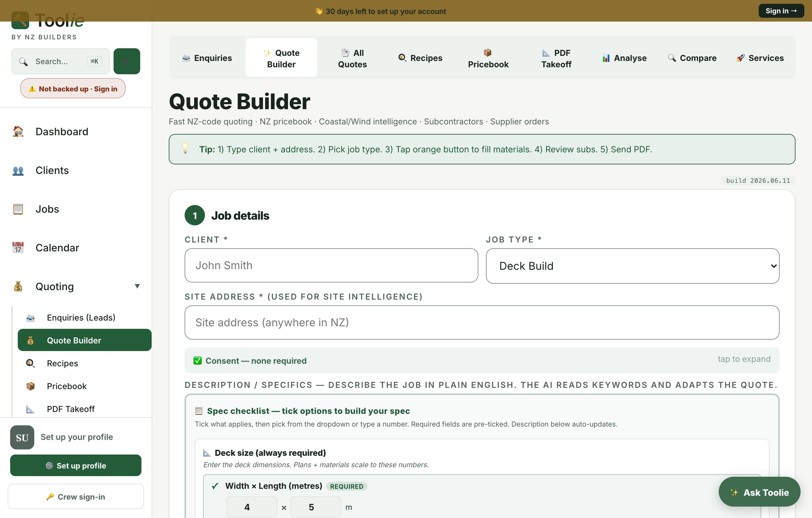Click the REQUIRED badge
Image resolution: width=812 pixels, height=518 pixels.
pos(346,486)
